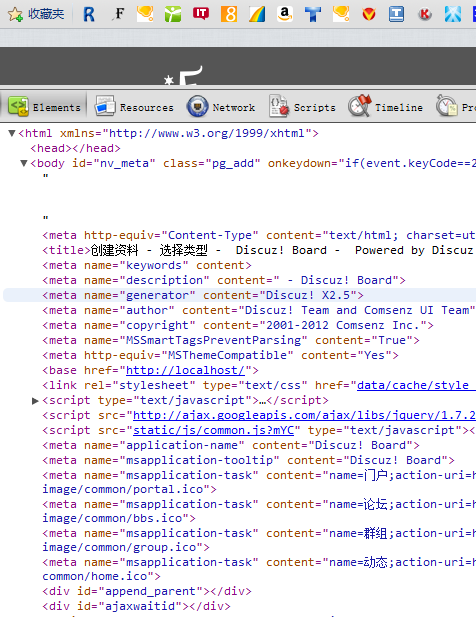Select the link rel="stylesheet" row
The height and width of the screenshot is (617, 476).
click(259, 385)
